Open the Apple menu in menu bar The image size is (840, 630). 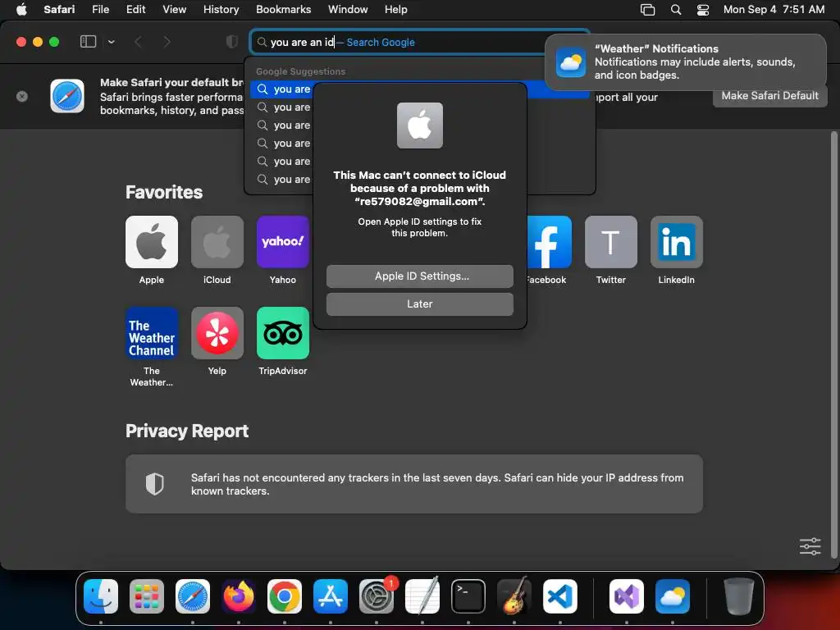coord(21,10)
